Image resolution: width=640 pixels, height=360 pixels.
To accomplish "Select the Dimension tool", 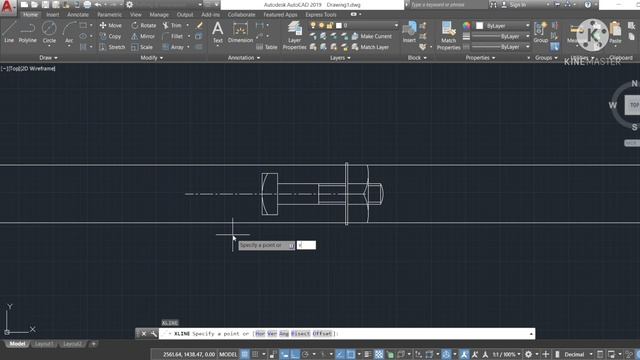I will point(240,32).
